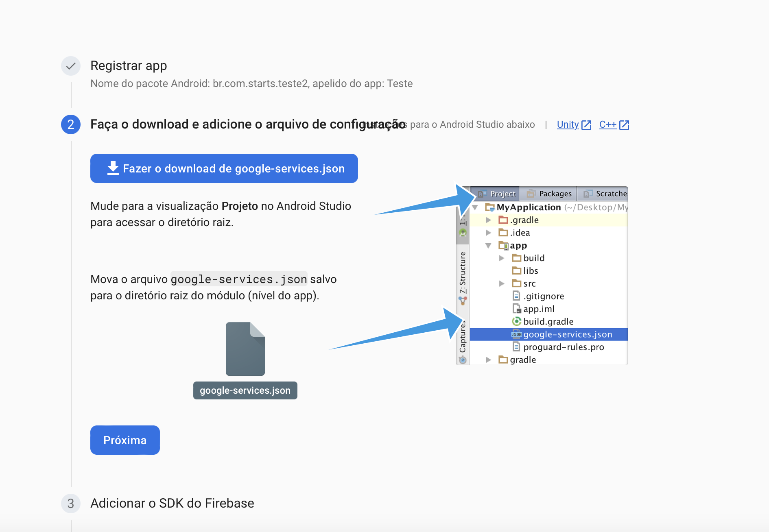Click the app module folder icon

[x=504, y=246]
